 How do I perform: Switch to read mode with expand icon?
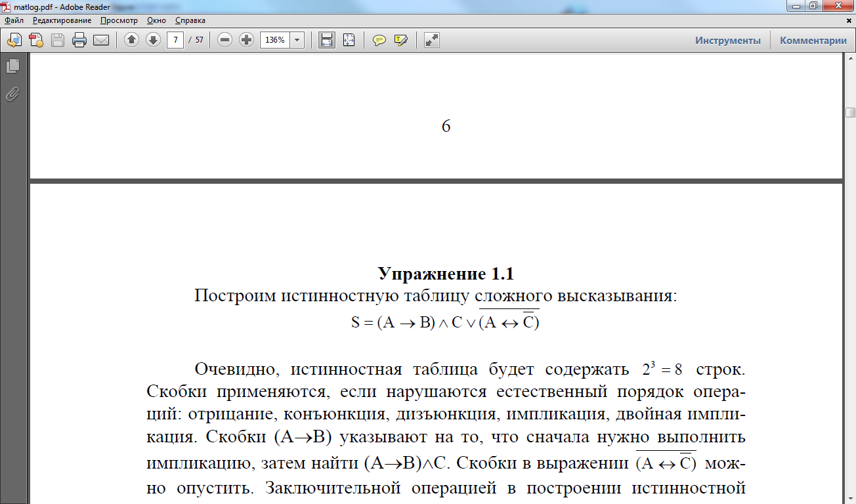(431, 40)
